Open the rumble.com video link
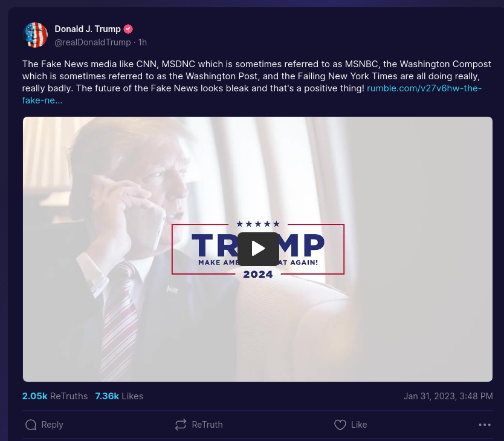This screenshot has height=441, width=504. point(251,94)
